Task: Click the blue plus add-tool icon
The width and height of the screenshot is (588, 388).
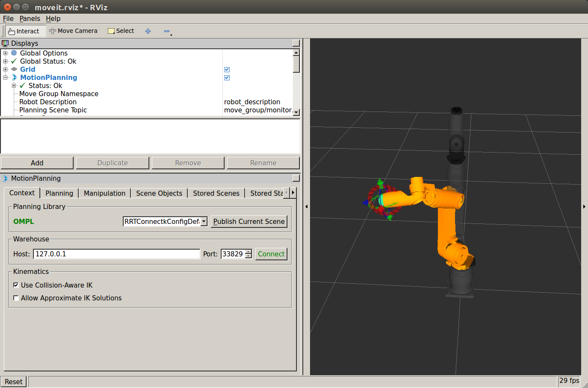Action: (148, 31)
